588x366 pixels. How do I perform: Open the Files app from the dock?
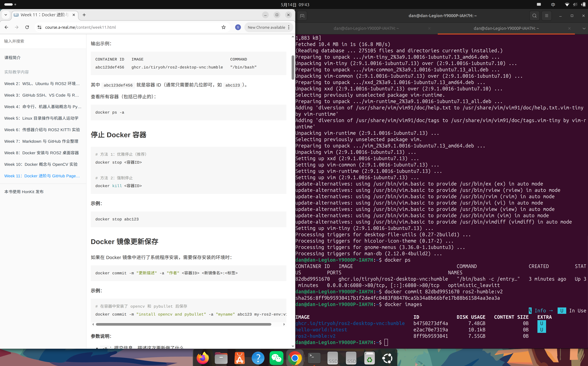click(221, 358)
